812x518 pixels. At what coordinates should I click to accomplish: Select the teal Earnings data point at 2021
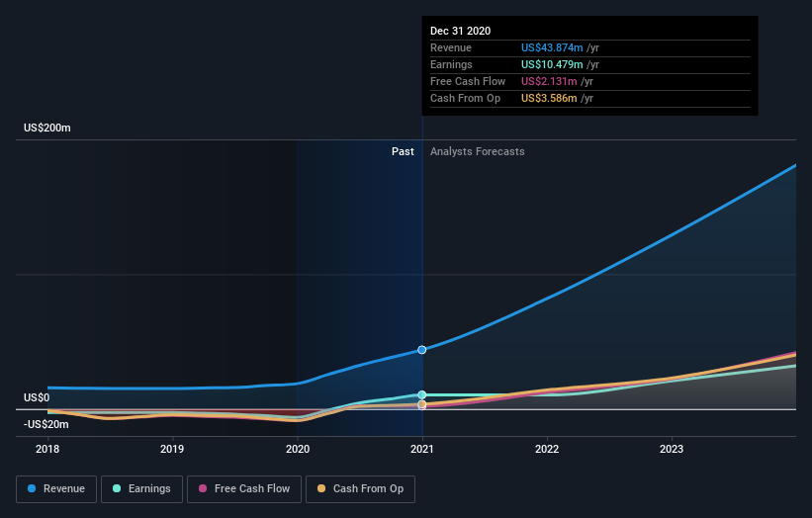tap(422, 394)
